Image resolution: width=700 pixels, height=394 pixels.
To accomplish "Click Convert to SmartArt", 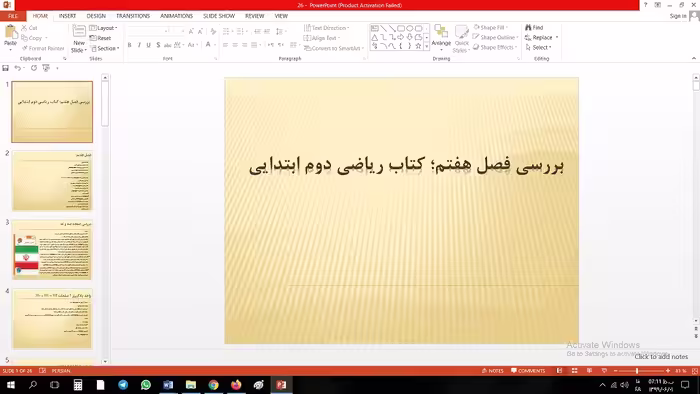I will pos(334,48).
